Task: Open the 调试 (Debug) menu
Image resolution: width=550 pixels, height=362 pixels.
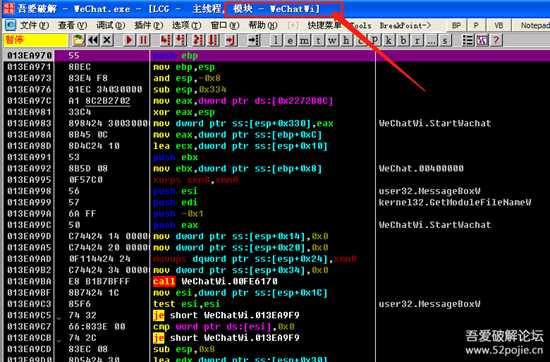Action: pos(110,26)
